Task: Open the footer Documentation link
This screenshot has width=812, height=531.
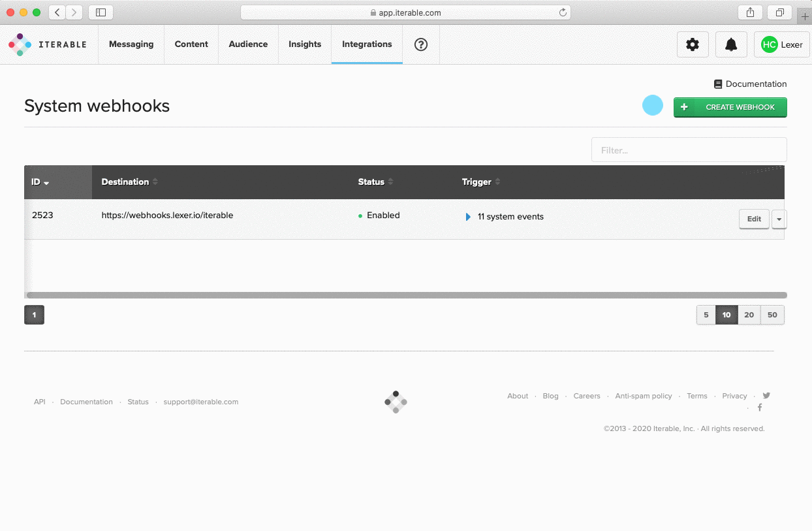Action: [86, 402]
